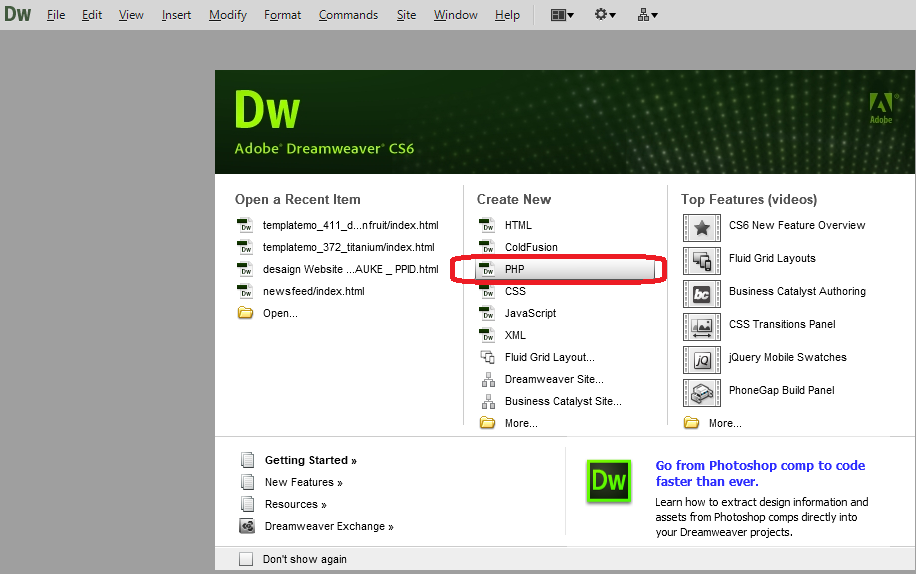Check the Don't show again checkbox
Screen dimensions: 916x574
pyautogui.click(x=246, y=559)
